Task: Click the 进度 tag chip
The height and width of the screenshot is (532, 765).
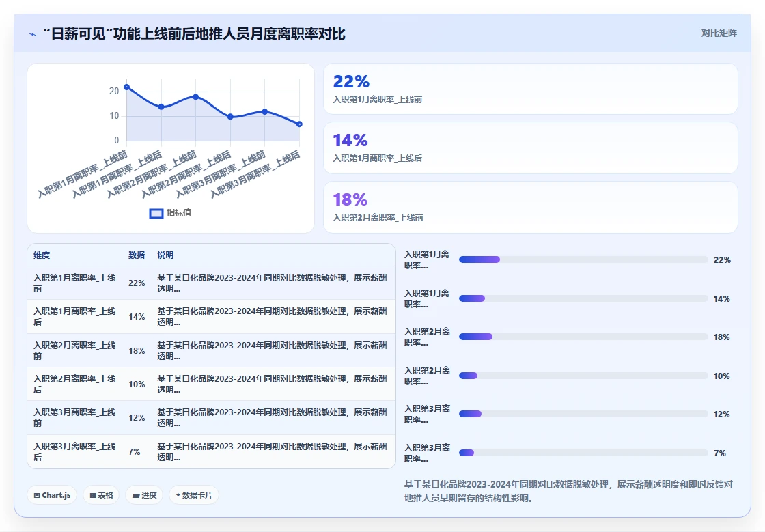Action: point(144,495)
